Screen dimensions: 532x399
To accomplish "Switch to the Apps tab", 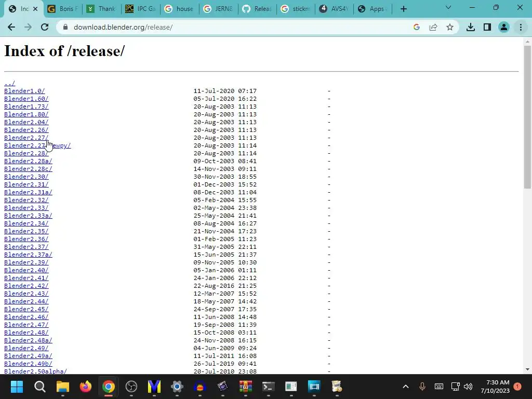I will pos(373,9).
